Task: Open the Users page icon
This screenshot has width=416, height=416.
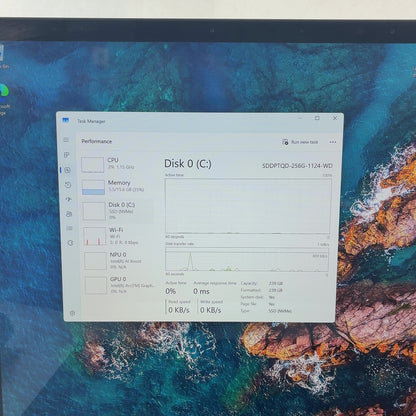Action: pyautogui.click(x=69, y=214)
